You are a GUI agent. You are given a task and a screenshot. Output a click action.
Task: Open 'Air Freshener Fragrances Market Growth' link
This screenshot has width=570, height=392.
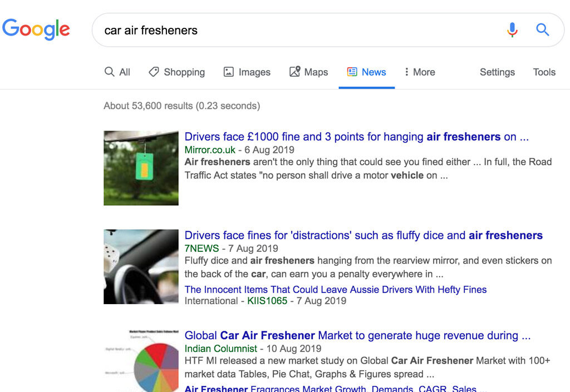(336, 388)
